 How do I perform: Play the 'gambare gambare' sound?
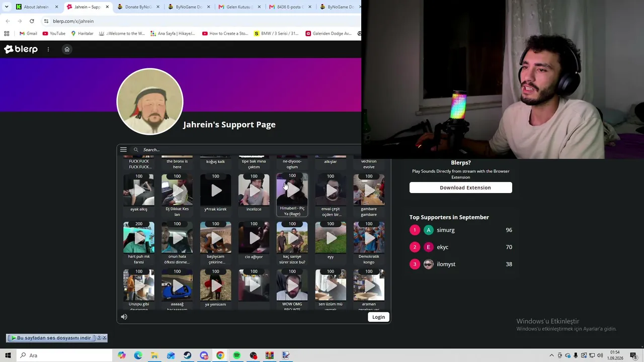[369, 191]
